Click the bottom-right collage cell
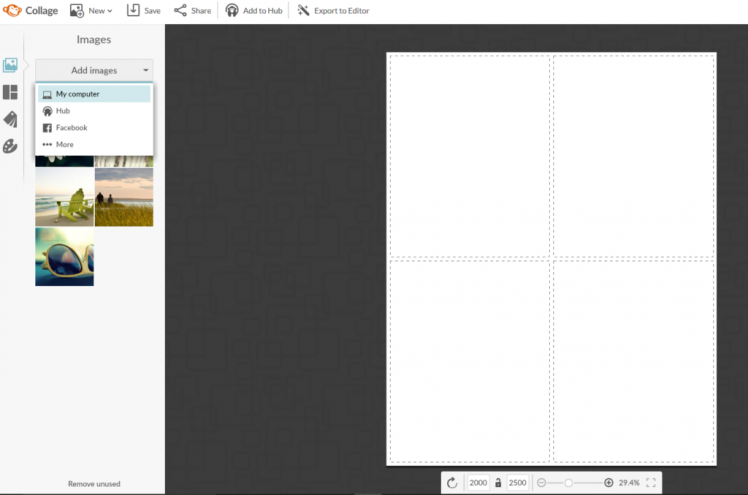This screenshot has height=495, width=748. click(x=634, y=361)
